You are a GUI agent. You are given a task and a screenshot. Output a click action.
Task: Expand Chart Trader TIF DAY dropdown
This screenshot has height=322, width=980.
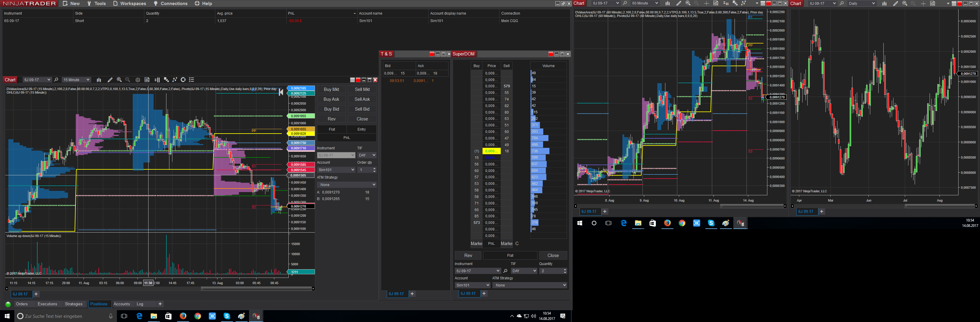coord(367,155)
